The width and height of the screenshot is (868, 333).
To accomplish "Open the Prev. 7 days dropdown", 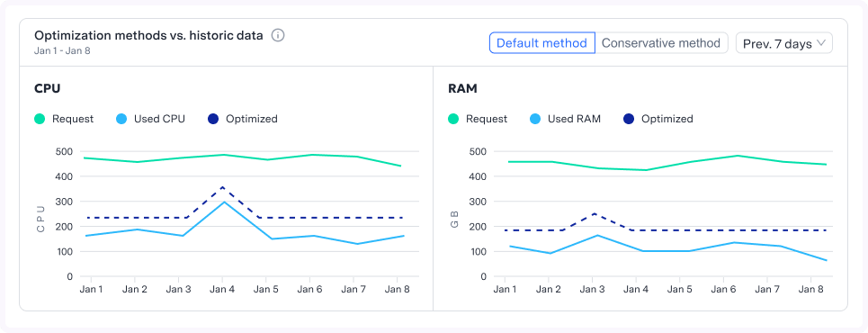I will click(783, 43).
